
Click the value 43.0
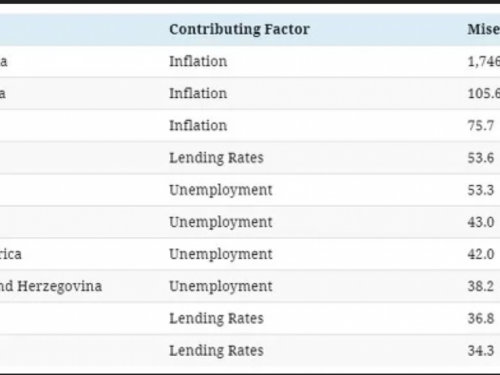click(481, 222)
